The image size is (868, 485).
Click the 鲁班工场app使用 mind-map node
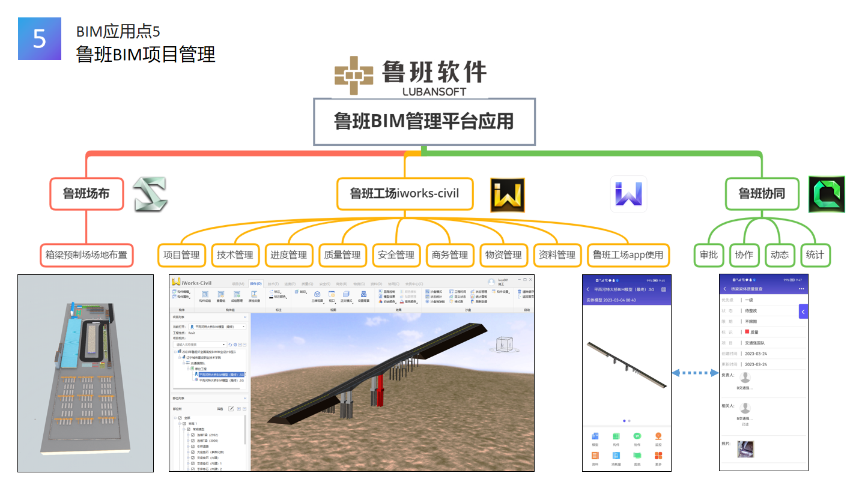click(628, 255)
